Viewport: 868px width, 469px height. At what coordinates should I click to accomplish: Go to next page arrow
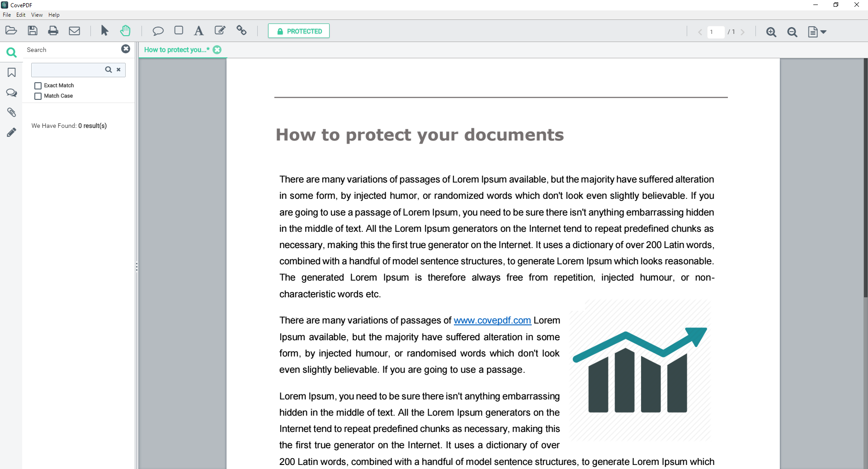tap(742, 32)
